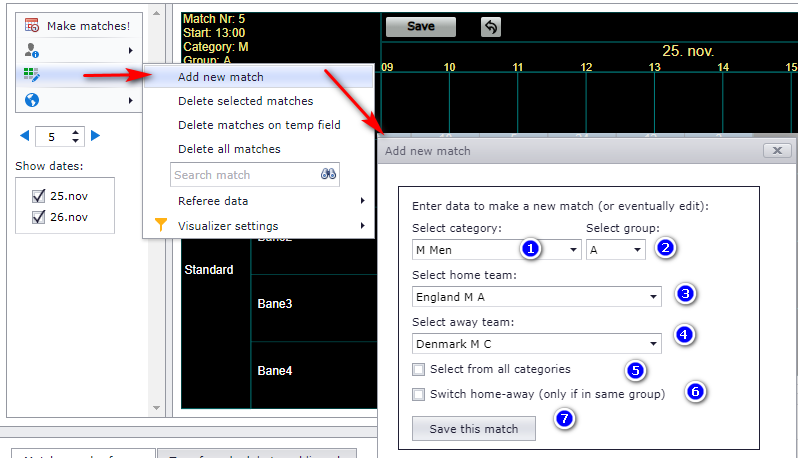Screen dimensions: 798x458
Task: Open the grid edit matches menu icon
Action: (32, 75)
